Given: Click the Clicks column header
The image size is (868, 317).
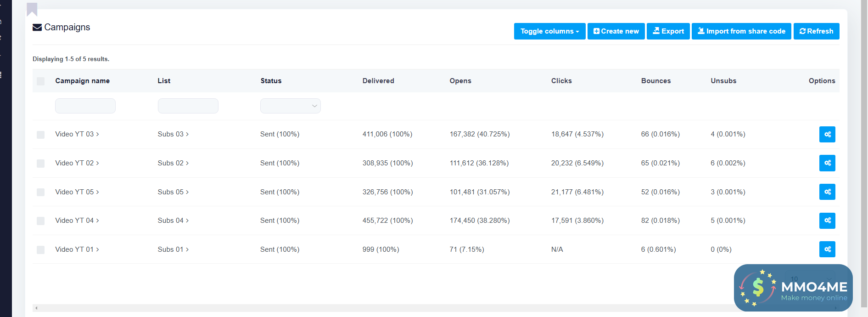Looking at the screenshot, I should [561, 81].
